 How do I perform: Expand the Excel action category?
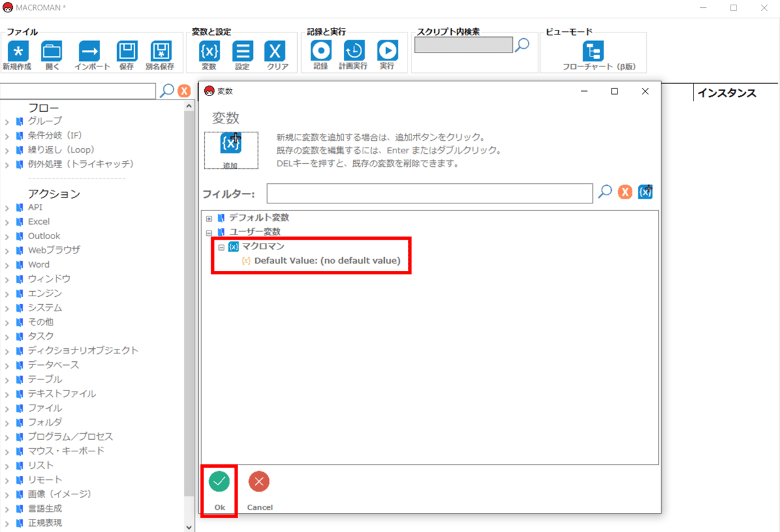6,222
